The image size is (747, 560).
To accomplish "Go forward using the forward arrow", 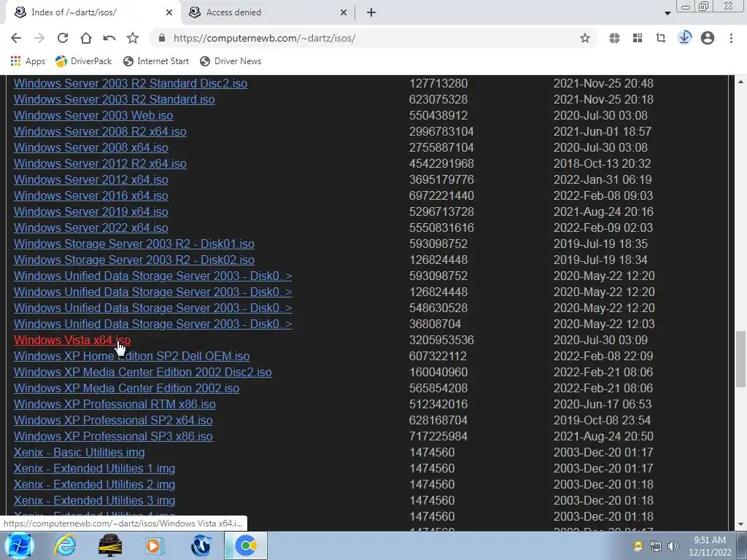I will point(39,38).
